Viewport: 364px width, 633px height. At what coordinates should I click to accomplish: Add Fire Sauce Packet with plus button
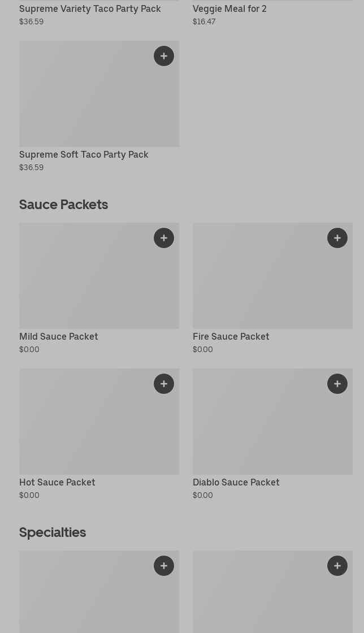pyautogui.click(x=337, y=238)
